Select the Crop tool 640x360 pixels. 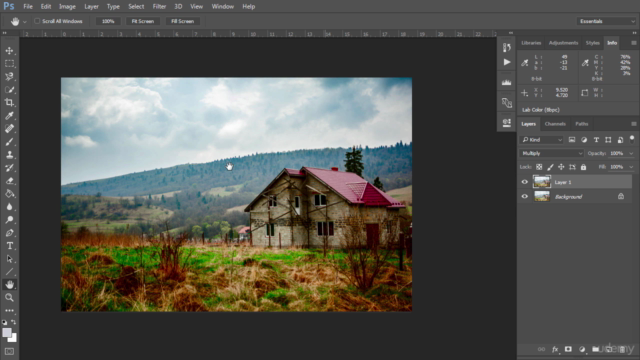[9, 102]
